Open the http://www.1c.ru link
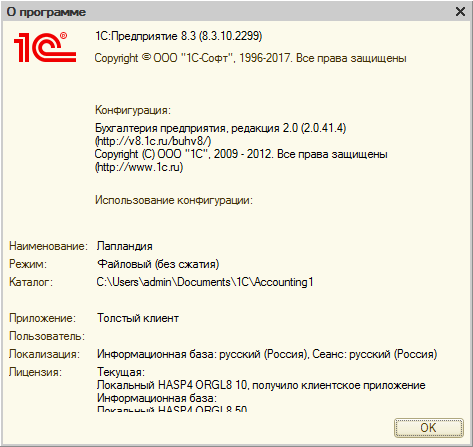 139,167
